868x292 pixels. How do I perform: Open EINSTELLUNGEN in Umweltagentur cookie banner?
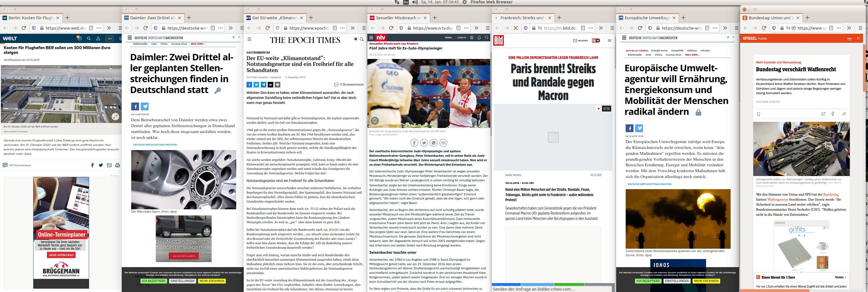click(x=677, y=281)
